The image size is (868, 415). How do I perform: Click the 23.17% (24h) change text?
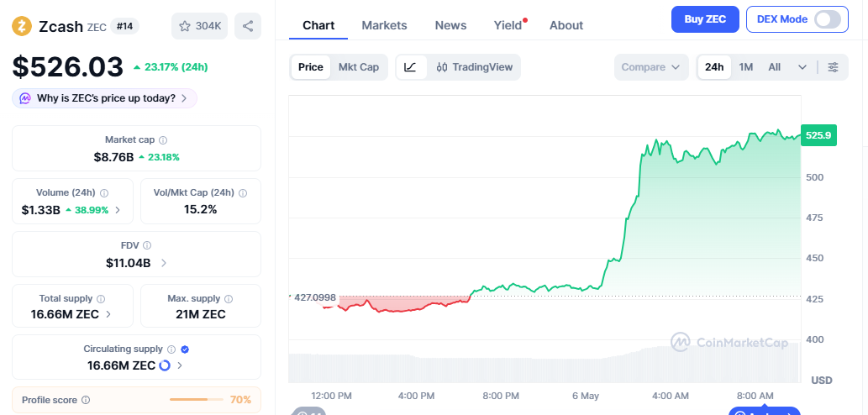click(x=176, y=67)
